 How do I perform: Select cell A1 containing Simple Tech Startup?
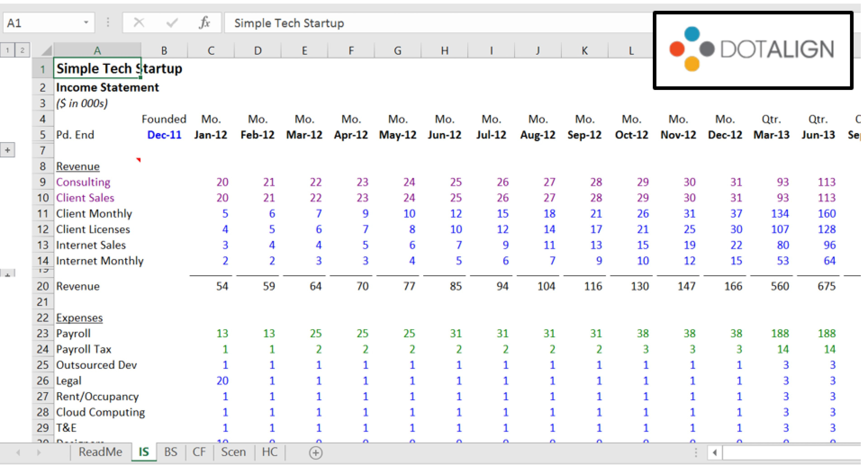(x=97, y=68)
